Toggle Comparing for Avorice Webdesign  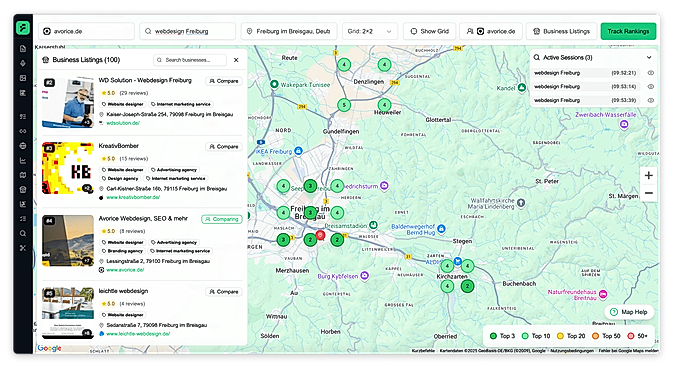coord(222,219)
